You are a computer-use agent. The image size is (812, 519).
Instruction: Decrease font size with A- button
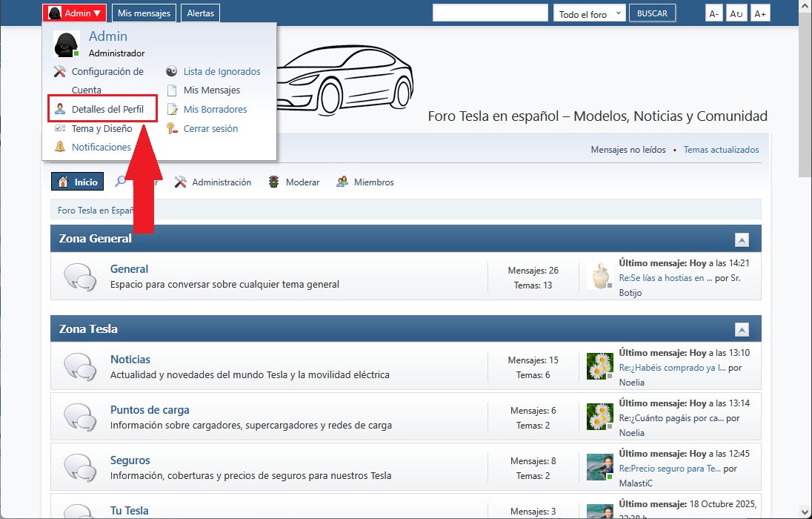click(x=713, y=13)
